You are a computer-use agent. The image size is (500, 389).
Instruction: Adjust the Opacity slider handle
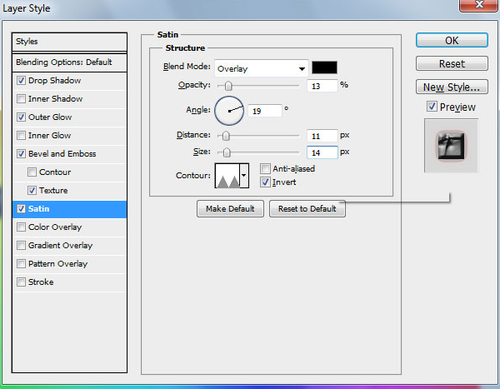228,86
